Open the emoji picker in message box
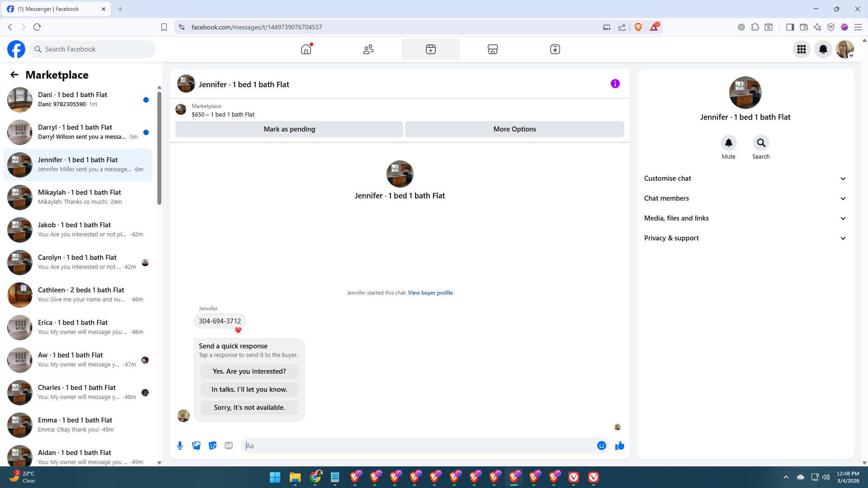 (601, 446)
